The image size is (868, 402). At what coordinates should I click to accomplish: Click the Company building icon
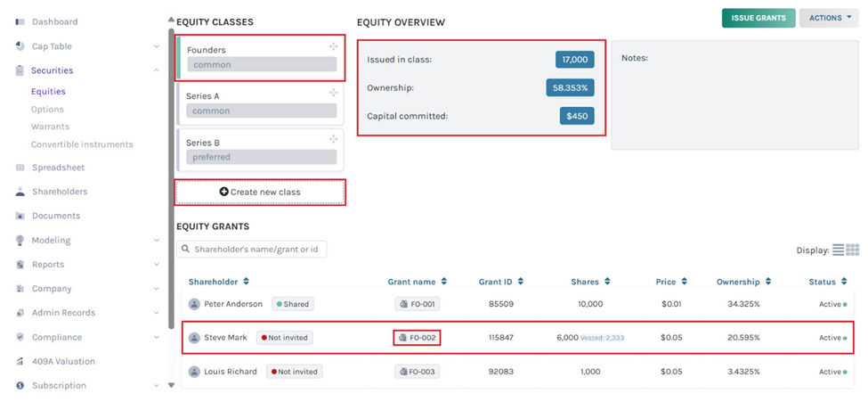click(20, 289)
